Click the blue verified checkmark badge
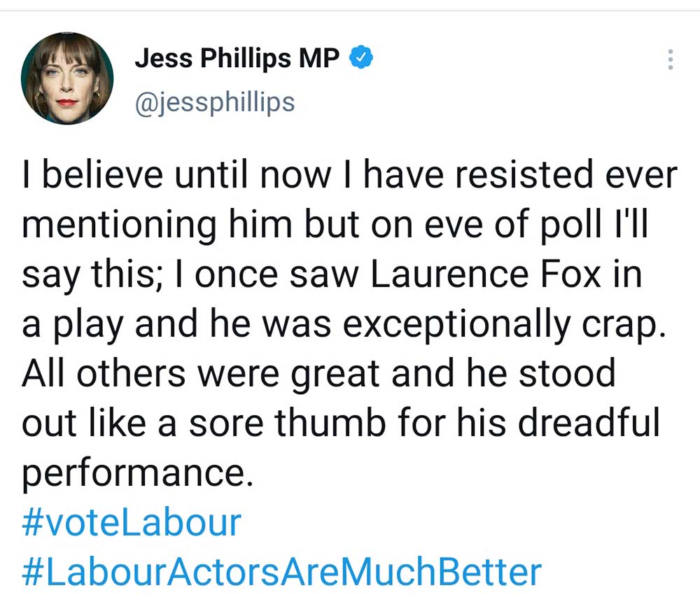This screenshot has width=700, height=595. 360,59
